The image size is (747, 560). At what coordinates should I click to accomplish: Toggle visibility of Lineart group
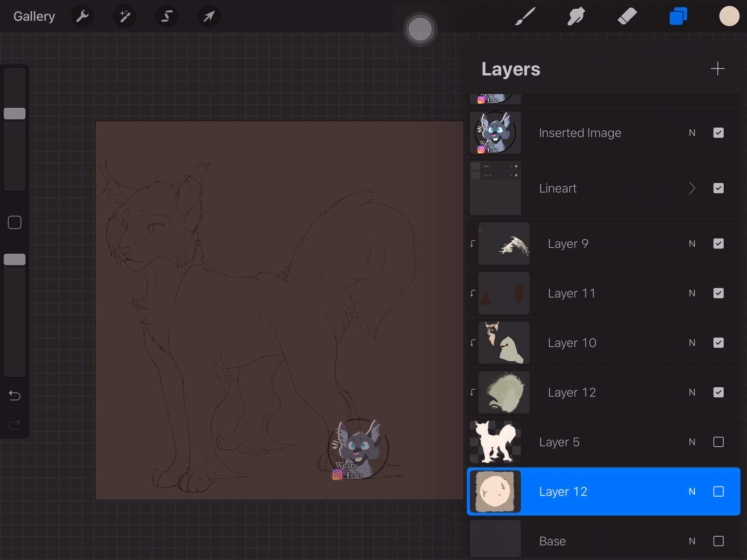[x=718, y=188]
